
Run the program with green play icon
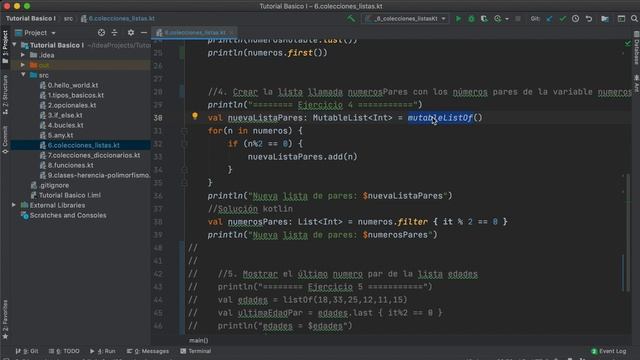(x=458, y=19)
